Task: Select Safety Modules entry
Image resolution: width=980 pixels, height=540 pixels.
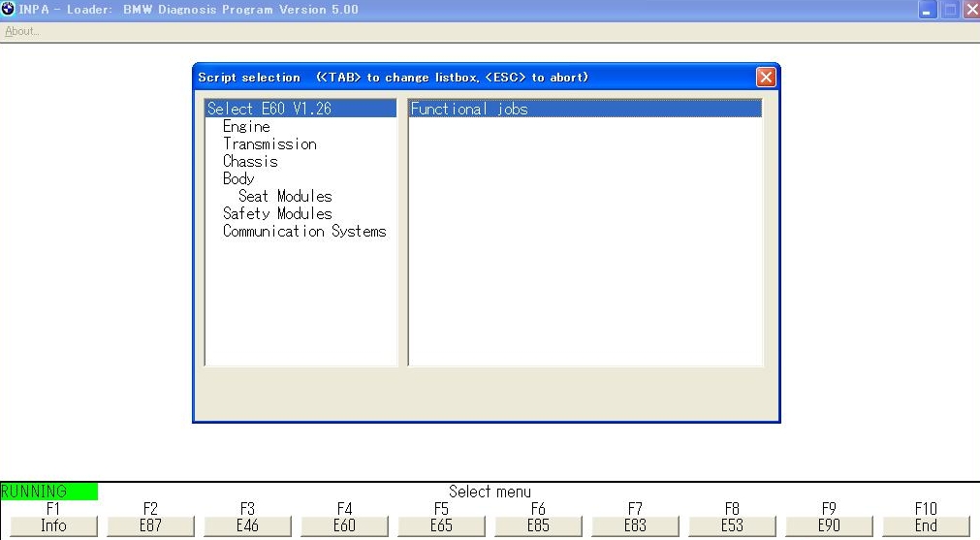Action: (x=277, y=213)
